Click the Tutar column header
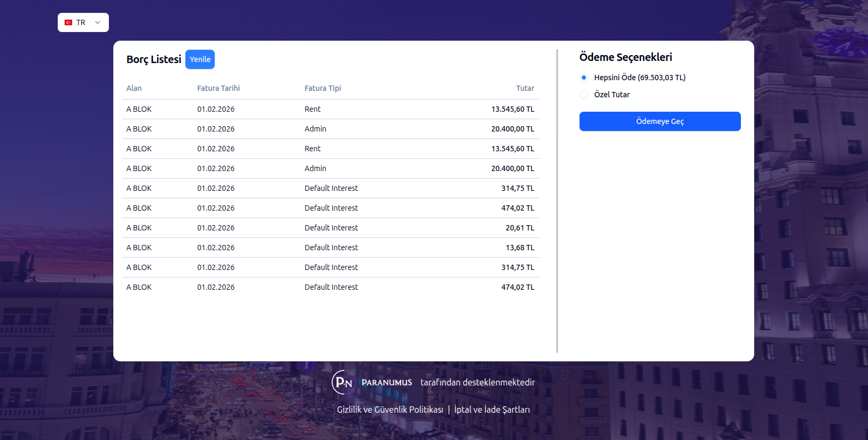The height and width of the screenshot is (440, 868). (525, 88)
